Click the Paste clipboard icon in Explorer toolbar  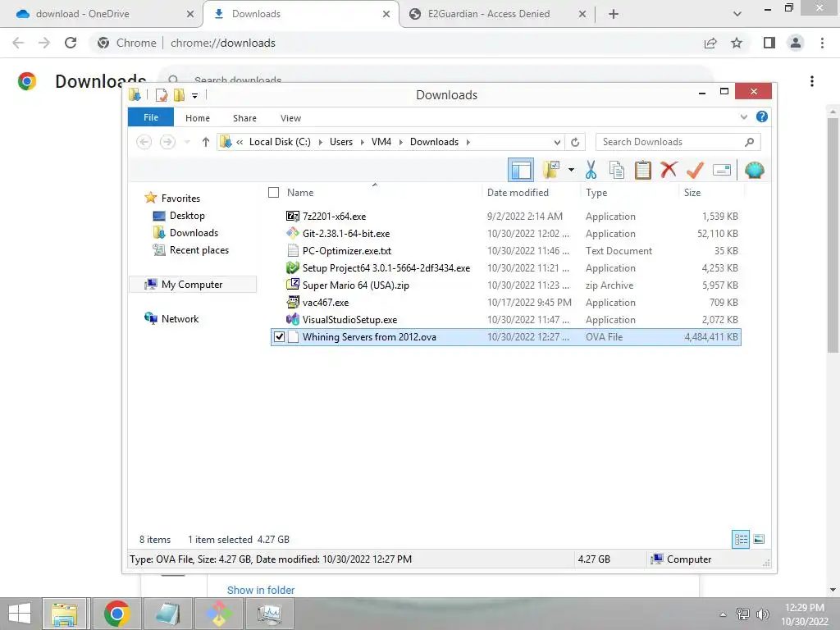click(x=642, y=170)
